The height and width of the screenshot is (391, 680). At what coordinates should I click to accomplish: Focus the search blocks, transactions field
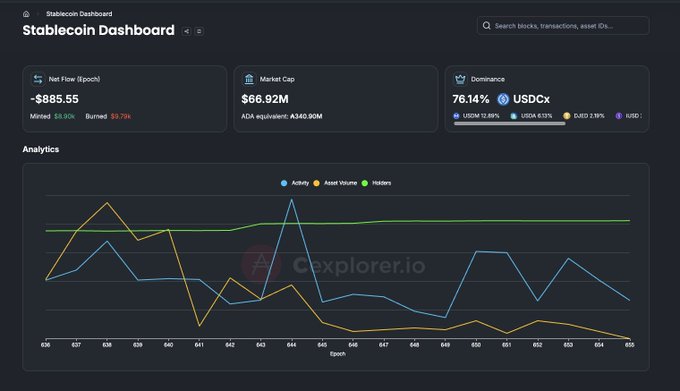[x=563, y=26]
